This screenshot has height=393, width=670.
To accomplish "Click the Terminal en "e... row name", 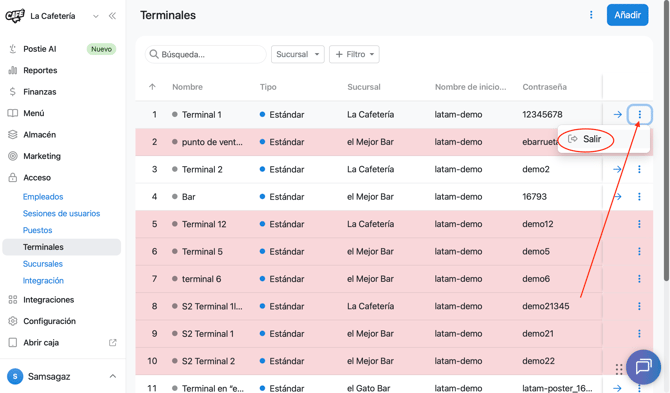I will tap(213, 388).
